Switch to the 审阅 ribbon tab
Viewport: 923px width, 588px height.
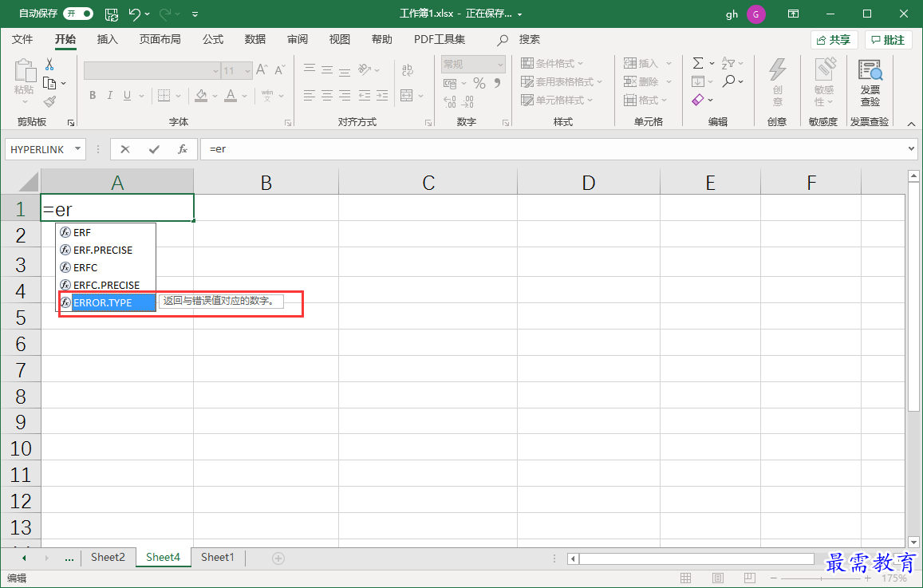[298, 39]
